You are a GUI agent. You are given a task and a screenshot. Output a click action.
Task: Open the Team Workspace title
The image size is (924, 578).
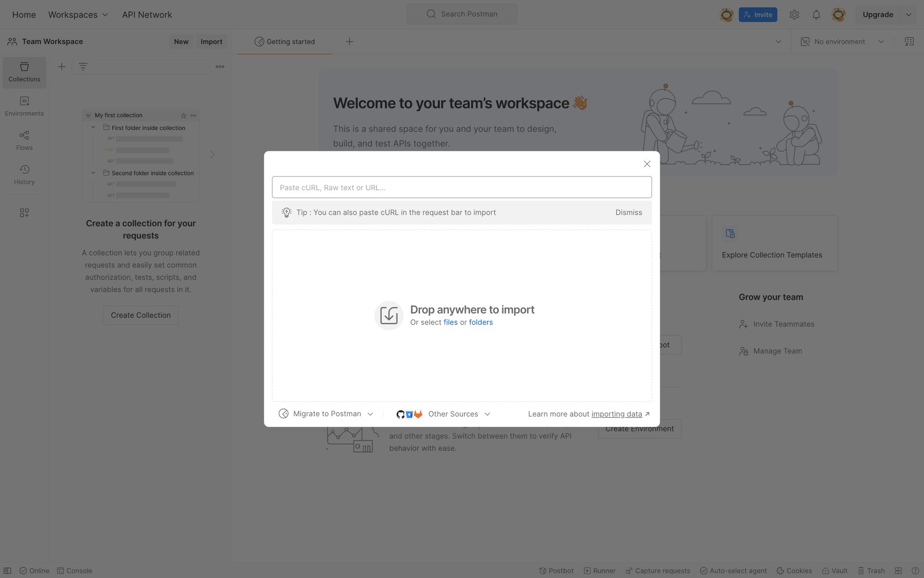[x=52, y=41]
